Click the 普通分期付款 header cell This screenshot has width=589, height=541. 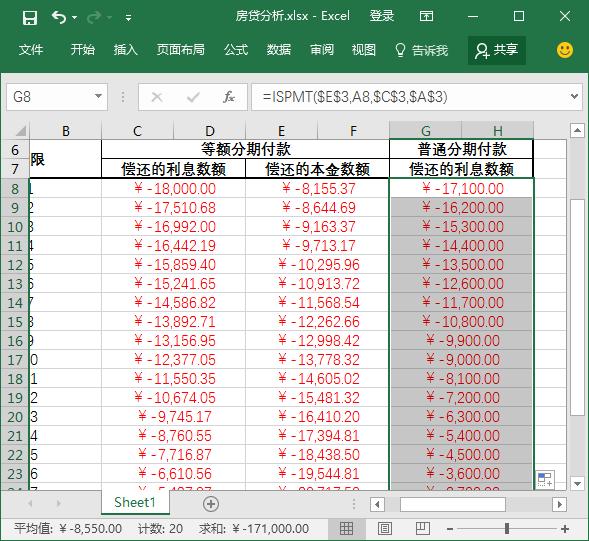click(x=461, y=149)
